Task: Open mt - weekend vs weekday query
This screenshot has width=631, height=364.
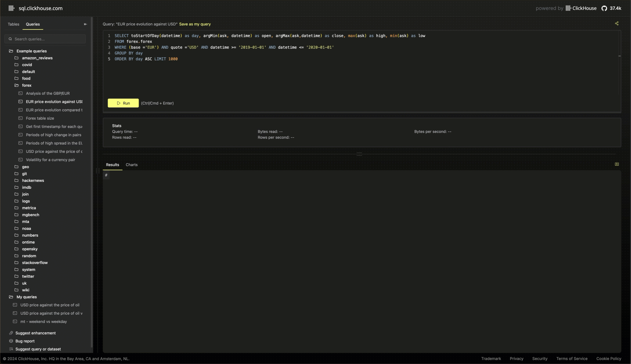Action: pyautogui.click(x=43, y=322)
